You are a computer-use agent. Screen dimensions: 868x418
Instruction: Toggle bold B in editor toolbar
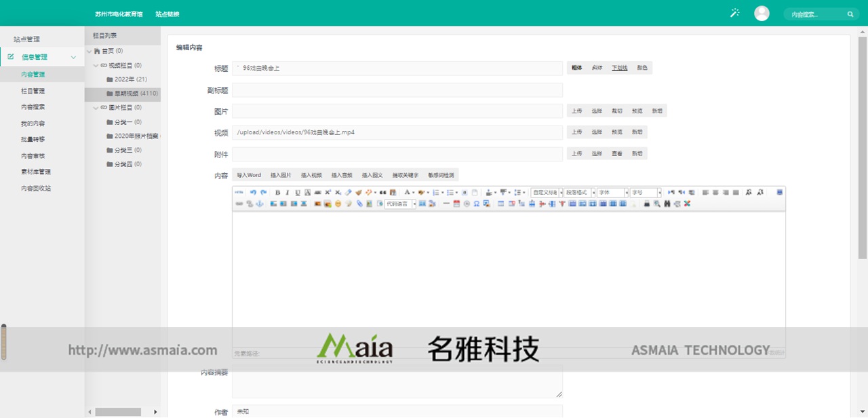pyautogui.click(x=277, y=193)
